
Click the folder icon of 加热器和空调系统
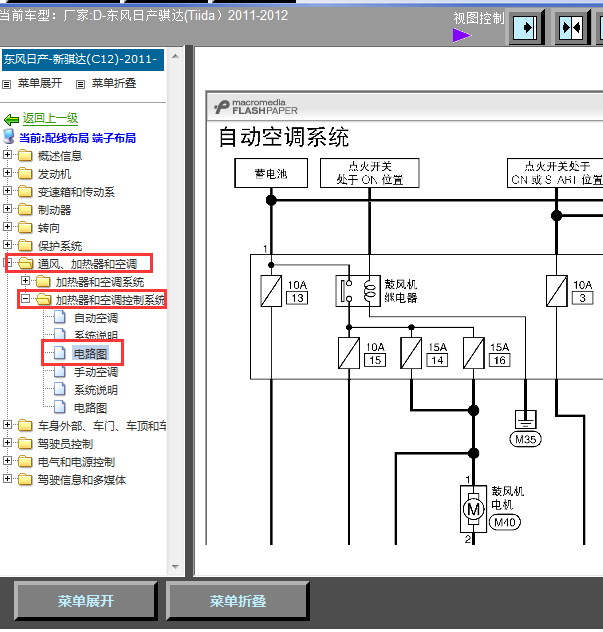(x=43, y=281)
